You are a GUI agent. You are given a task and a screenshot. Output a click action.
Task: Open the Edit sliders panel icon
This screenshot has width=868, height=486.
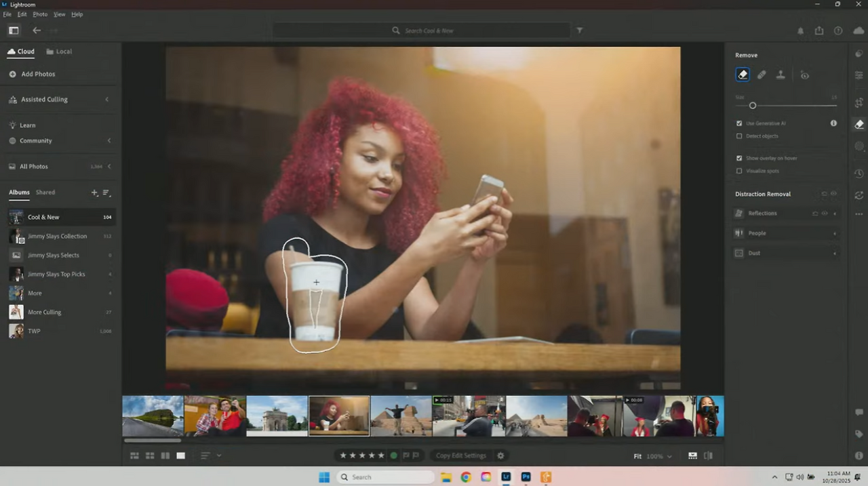pos(859,75)
